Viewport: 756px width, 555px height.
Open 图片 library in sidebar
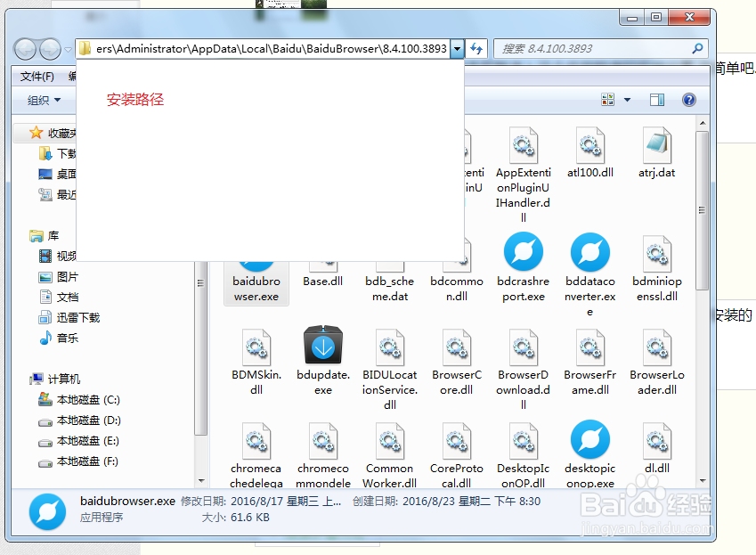59,277
